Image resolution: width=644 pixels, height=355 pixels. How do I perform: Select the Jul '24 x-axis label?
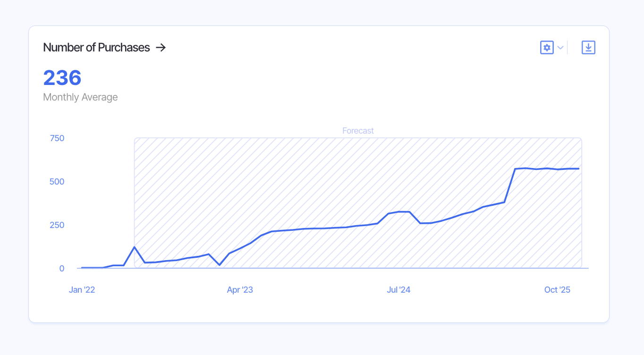pos(398,290)
